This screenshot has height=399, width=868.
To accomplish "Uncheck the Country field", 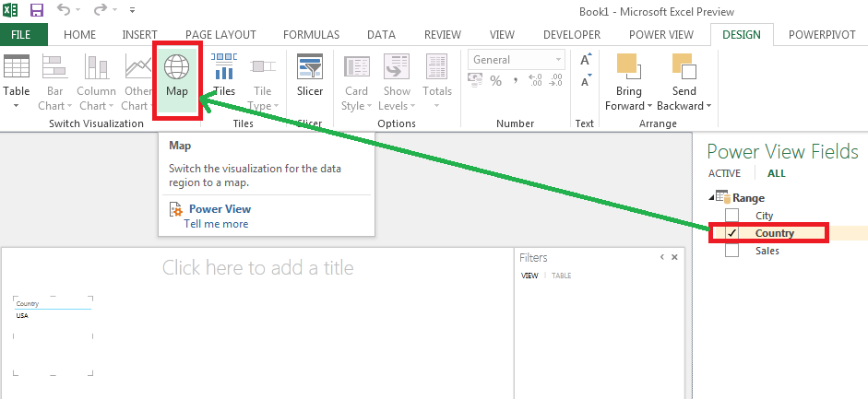I will pos(731,233).
